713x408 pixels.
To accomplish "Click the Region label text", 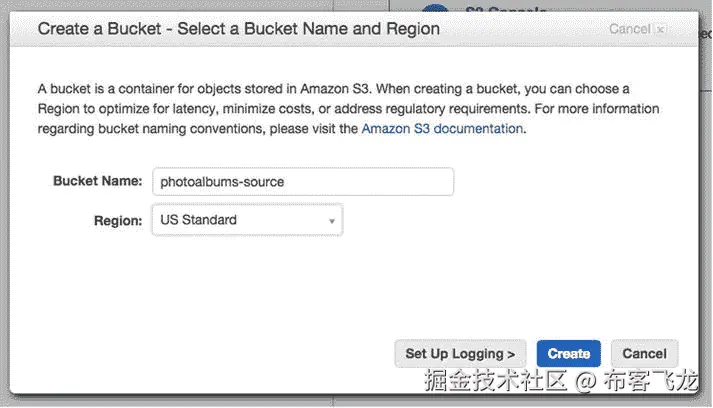I will [117, 220].
